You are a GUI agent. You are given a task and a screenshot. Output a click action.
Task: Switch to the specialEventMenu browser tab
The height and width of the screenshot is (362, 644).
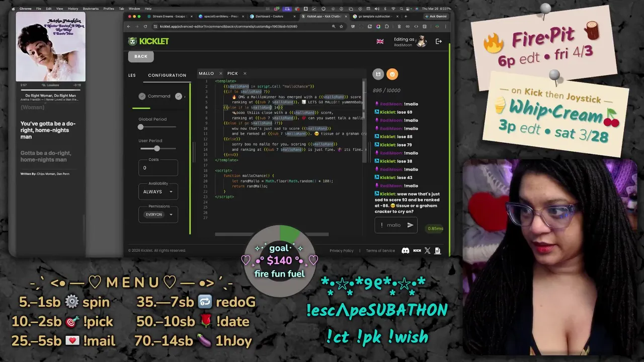click(221, 16)
